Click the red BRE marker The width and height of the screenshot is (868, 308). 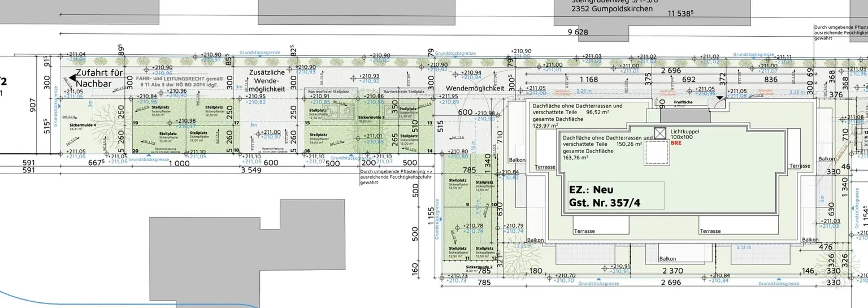coord(675,144)
